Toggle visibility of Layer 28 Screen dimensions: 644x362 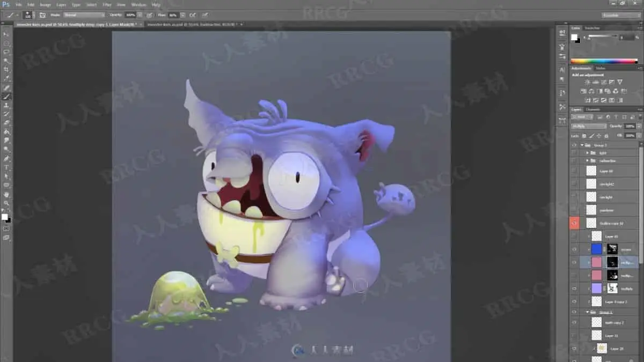pyautogui.click(x=574, y=348)
